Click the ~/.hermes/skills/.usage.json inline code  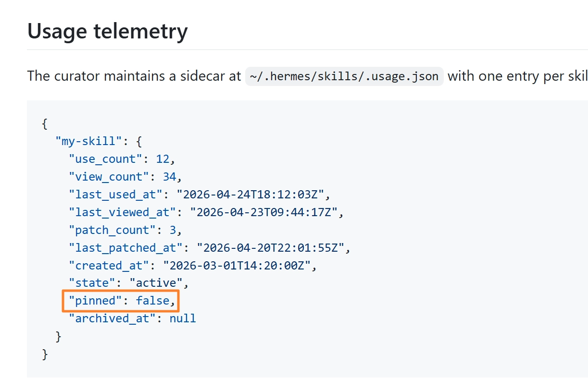(x=344, y=76)
